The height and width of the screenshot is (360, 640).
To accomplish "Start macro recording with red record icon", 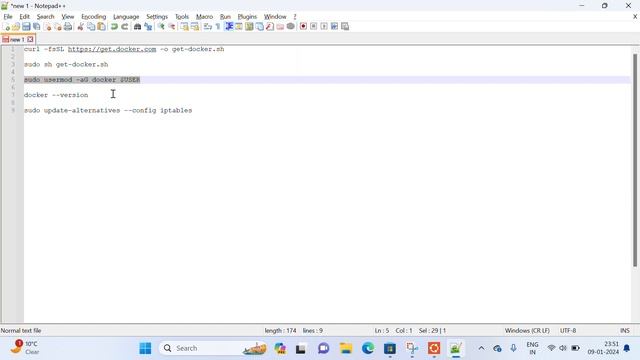I will (x=303, y=27).
